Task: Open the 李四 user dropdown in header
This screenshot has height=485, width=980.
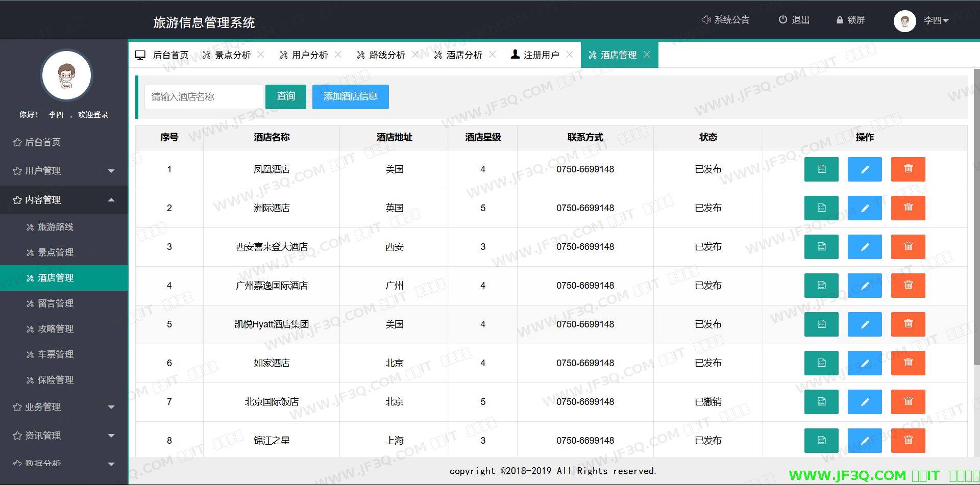Action: (x=936, y=20)
